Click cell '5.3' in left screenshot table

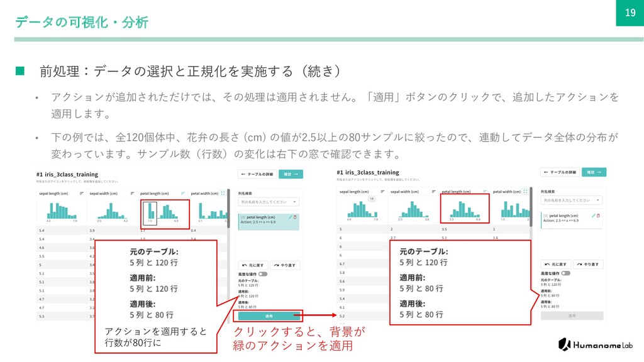click(42, 317)
